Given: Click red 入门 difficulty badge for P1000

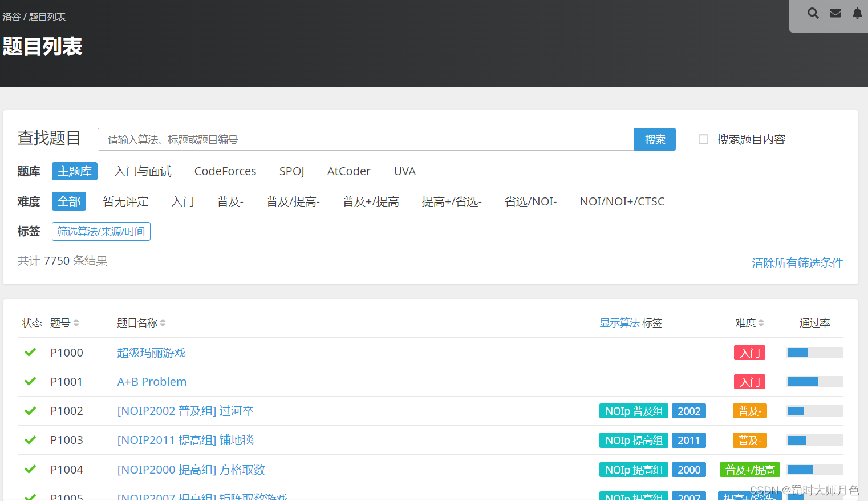Looking at the screenshot, I should pyautogui.click(x=749, y=353).
